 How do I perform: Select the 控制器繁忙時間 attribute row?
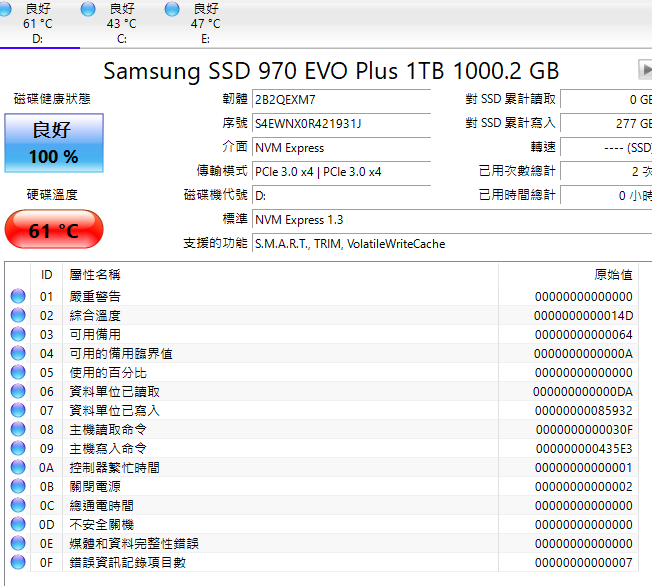(322, 467)
